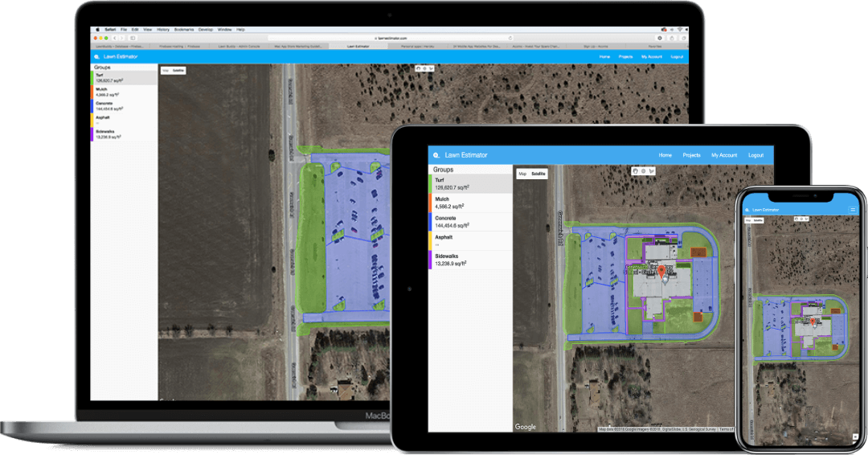868x455 pixels.
Task: Select Turf group on MacBook sidebar
Action: coord(125,77)
